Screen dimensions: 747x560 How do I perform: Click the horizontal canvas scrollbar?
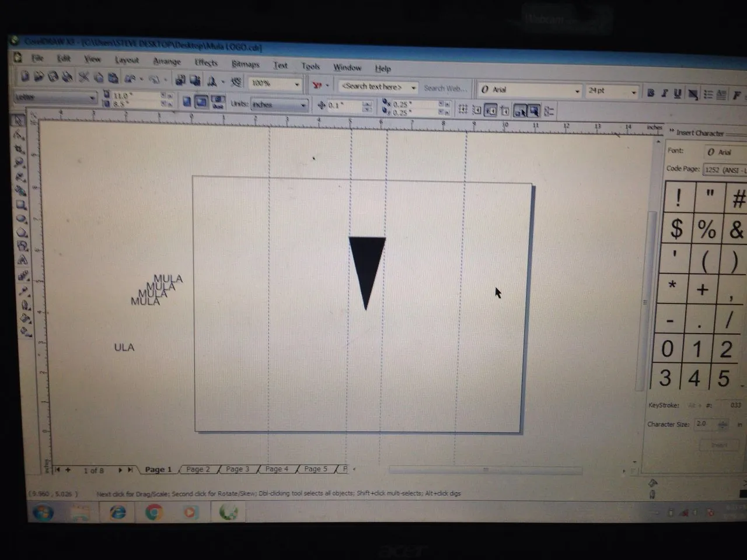click(486, 470)
